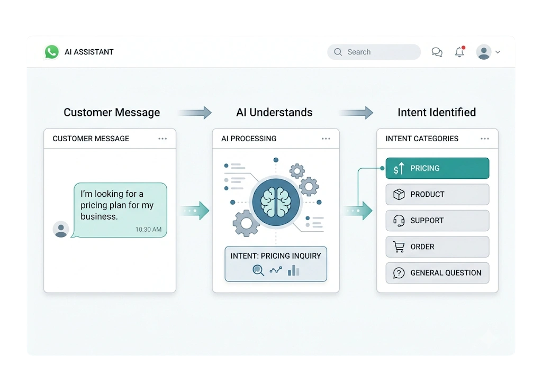Click the AI PROCESSING card title
The height and width of the screenshot is (392, 542).
click(249, 139)
